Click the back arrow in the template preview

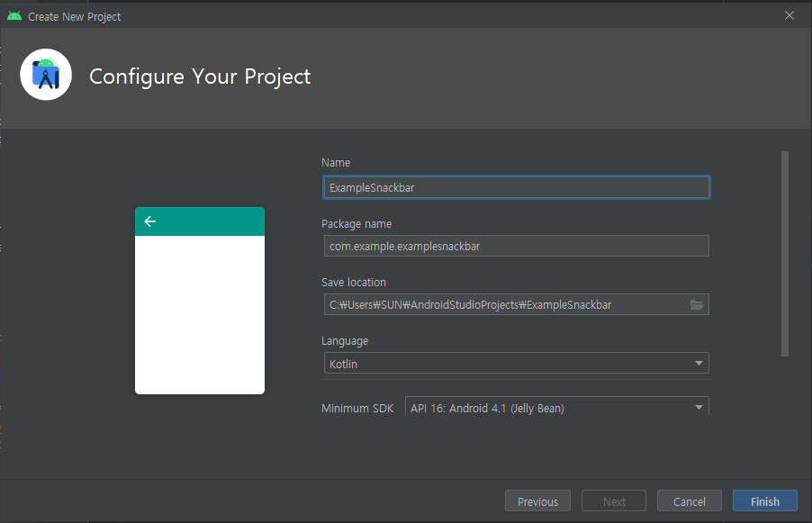pyautogui.click(x=150, y=221)
